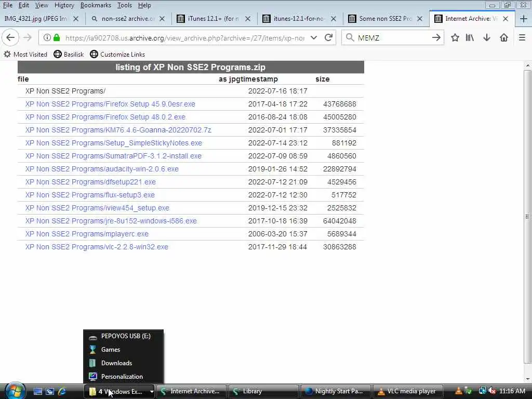Select Personalization from the taskbar popup
Viewport: 532px width, 399px height.
124,377
